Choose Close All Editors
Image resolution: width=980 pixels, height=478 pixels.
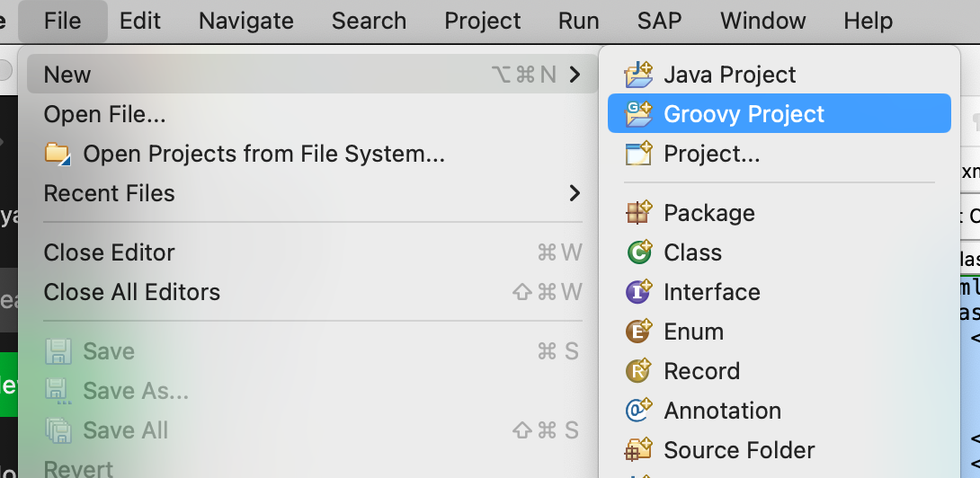coord(131,292)
